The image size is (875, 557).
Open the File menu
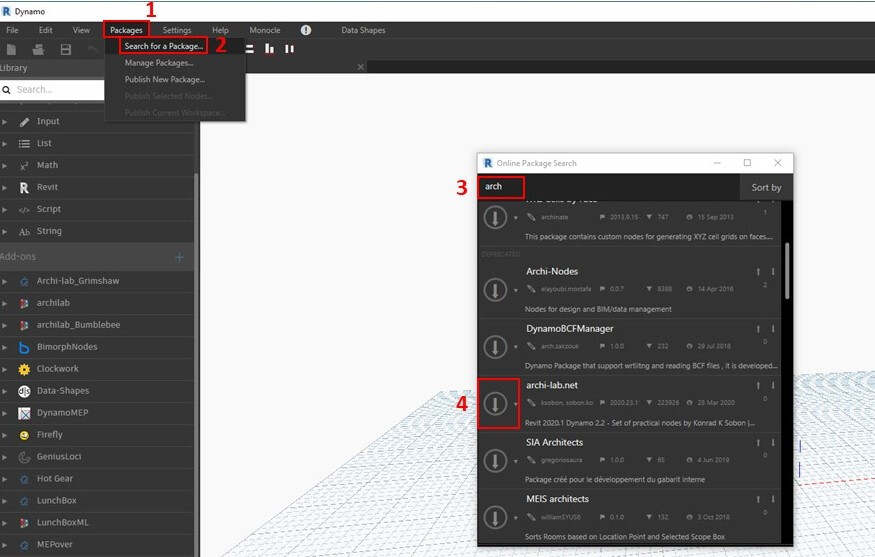coord(12,30)
